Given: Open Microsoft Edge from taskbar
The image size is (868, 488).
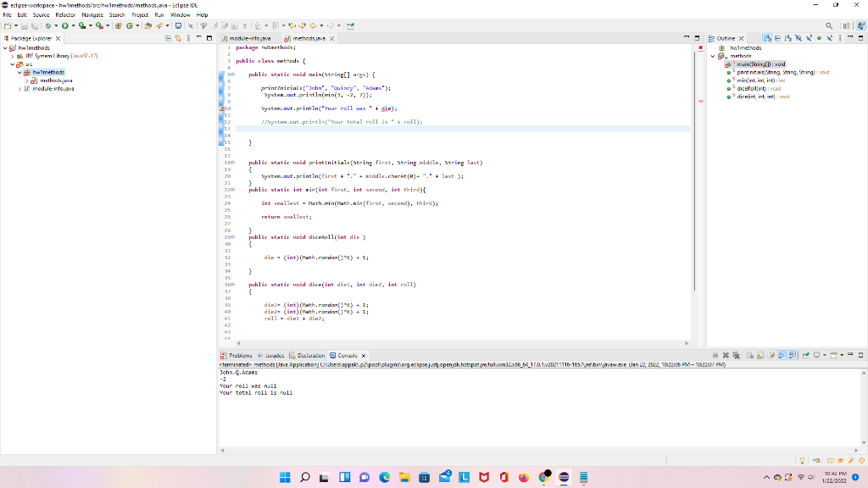Looking at the screenshot, I should pos(384,477).
